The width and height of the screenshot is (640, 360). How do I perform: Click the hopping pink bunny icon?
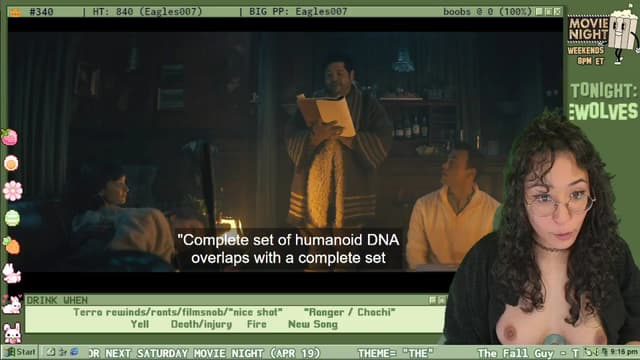pyautogui.click(x=11, y=273)
